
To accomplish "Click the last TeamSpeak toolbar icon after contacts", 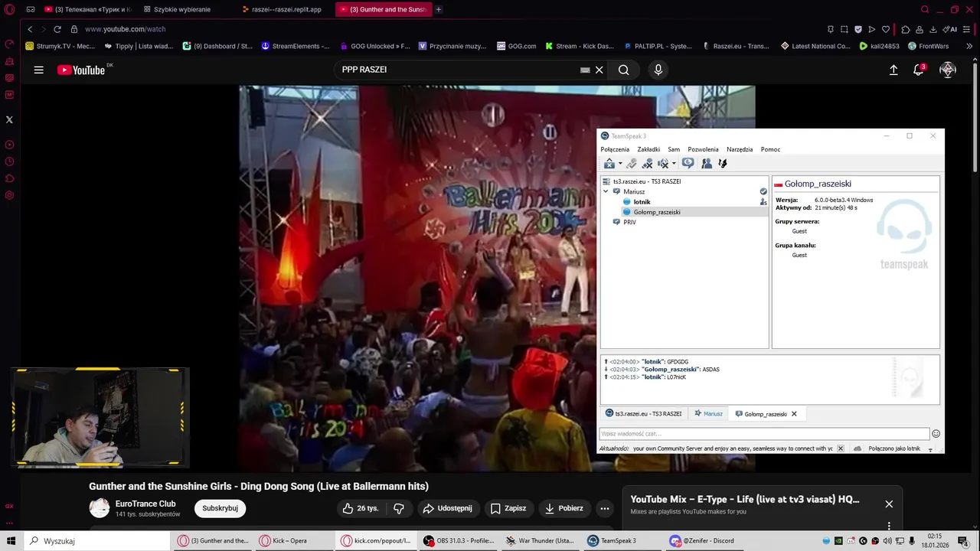I will (x=722, y=163).
